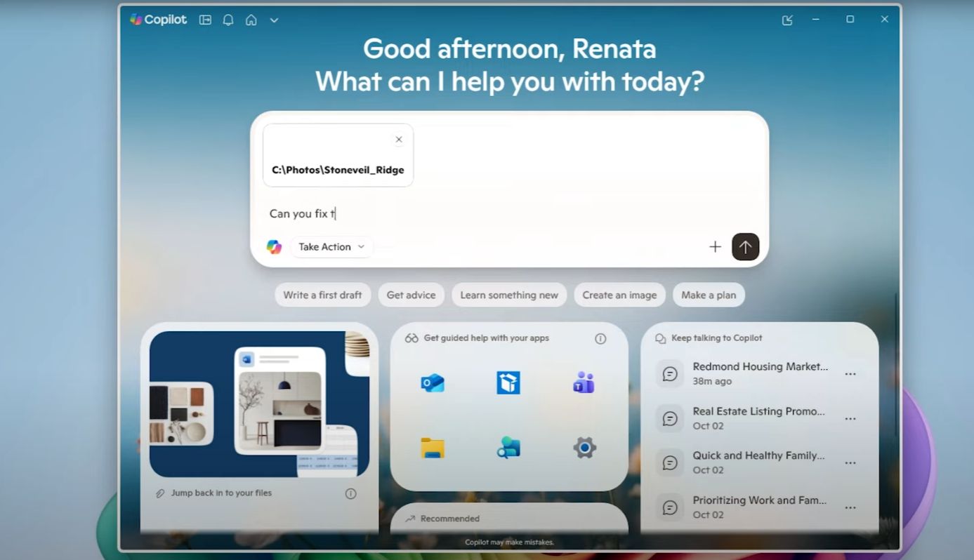Click the trending arrow icon beside Recommended
Screen dimensions: 974x560
click(x=411, y=519)
